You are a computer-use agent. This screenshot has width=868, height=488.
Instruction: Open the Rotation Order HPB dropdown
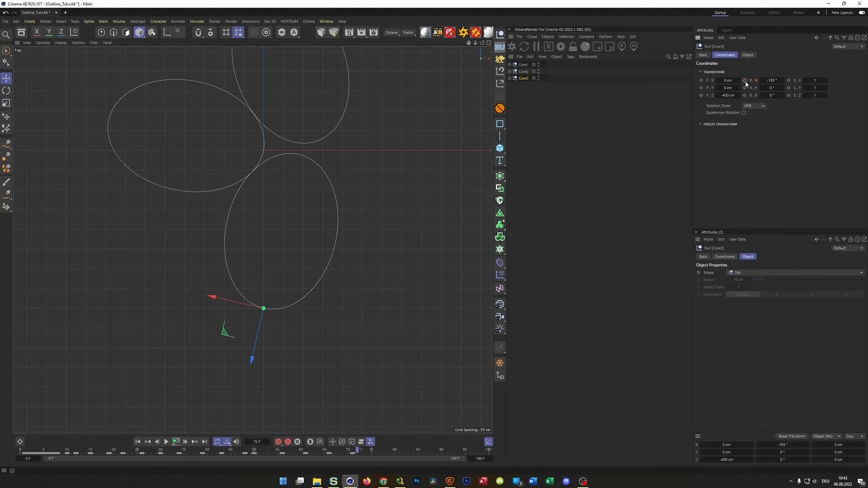click(754, 106)
